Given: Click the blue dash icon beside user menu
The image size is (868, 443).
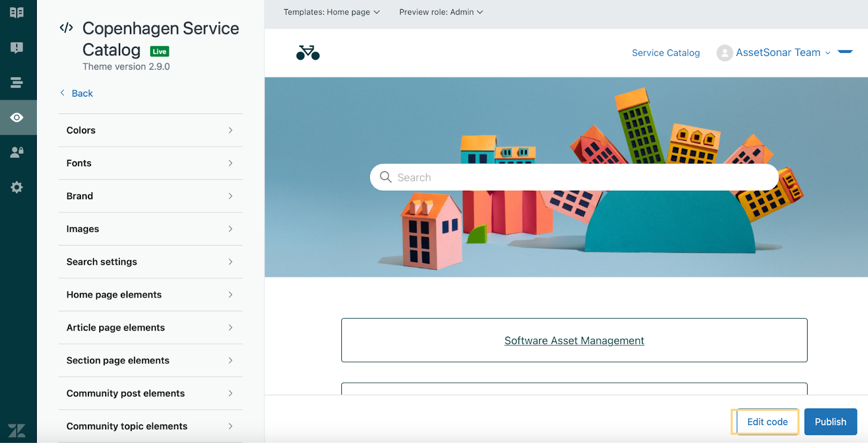Looking at the screenshot, I should [x=845, y=52].
